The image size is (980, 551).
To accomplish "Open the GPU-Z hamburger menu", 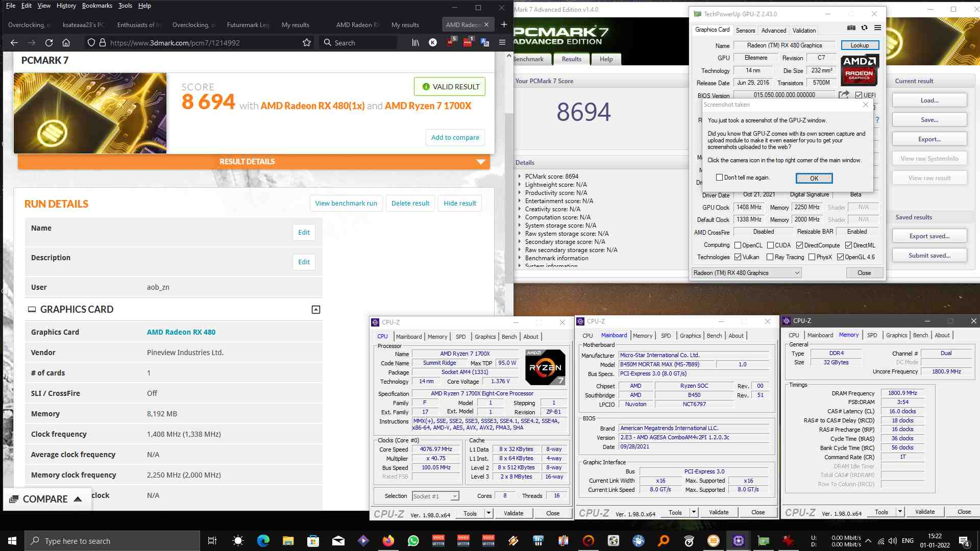I will tap(877, 28).
